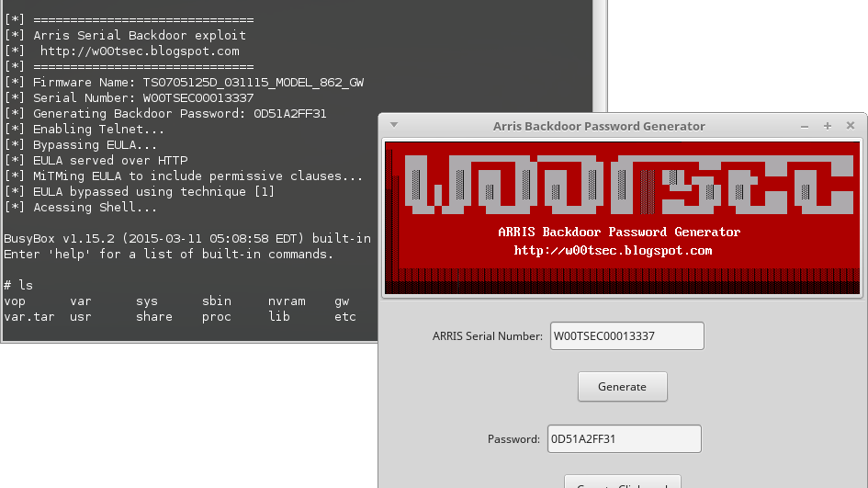Click 'nvram' directory in terminal listing
The height and width of the screenshot is (488, 868).
(287, 301)
